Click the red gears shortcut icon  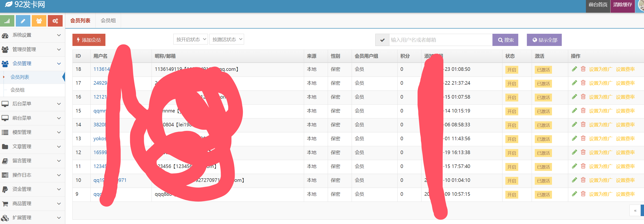tap(55, 21)
